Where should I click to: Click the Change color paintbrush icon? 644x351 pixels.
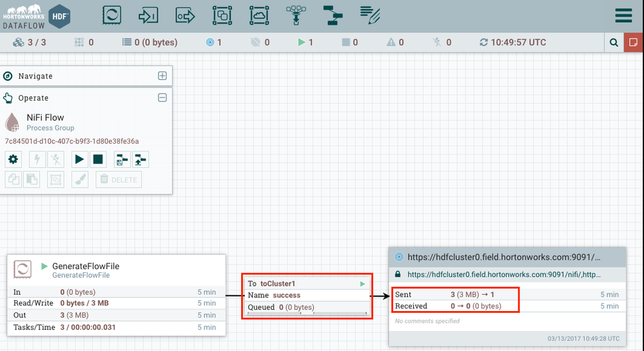tap(80, 179)
